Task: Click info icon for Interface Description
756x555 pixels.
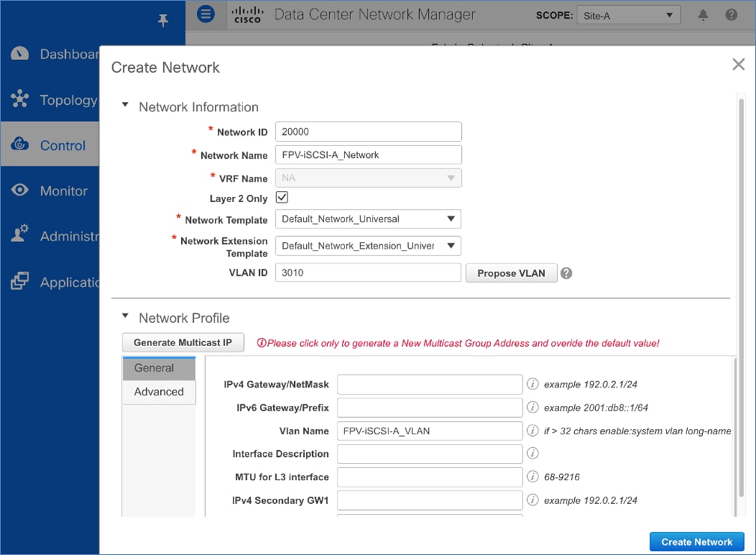Action: (532, 453)
